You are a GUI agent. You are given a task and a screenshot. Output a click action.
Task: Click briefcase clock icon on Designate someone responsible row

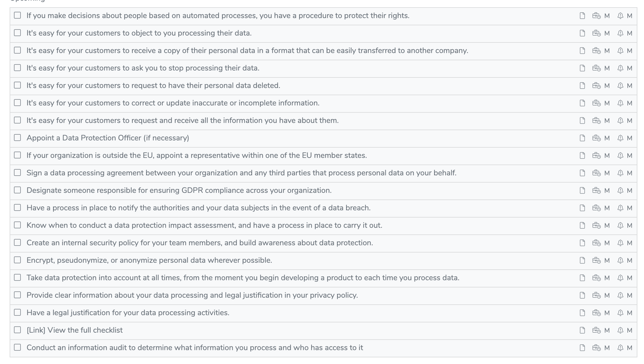(596, 190)
